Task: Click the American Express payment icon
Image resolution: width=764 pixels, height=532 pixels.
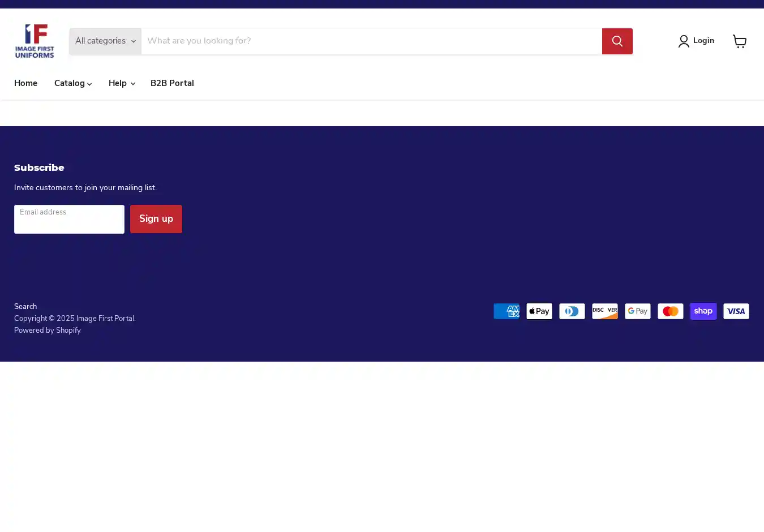Action: coord(506,311)
